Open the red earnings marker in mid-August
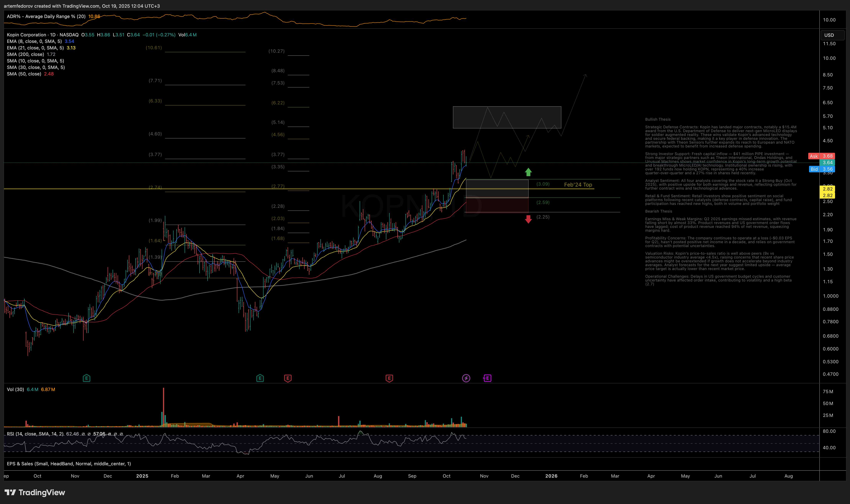850x504 pixels. (x=389, y=378)
